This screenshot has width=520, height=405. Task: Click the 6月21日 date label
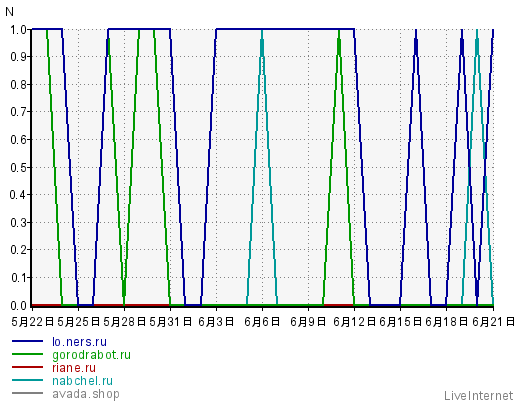(x=493, y=322)
